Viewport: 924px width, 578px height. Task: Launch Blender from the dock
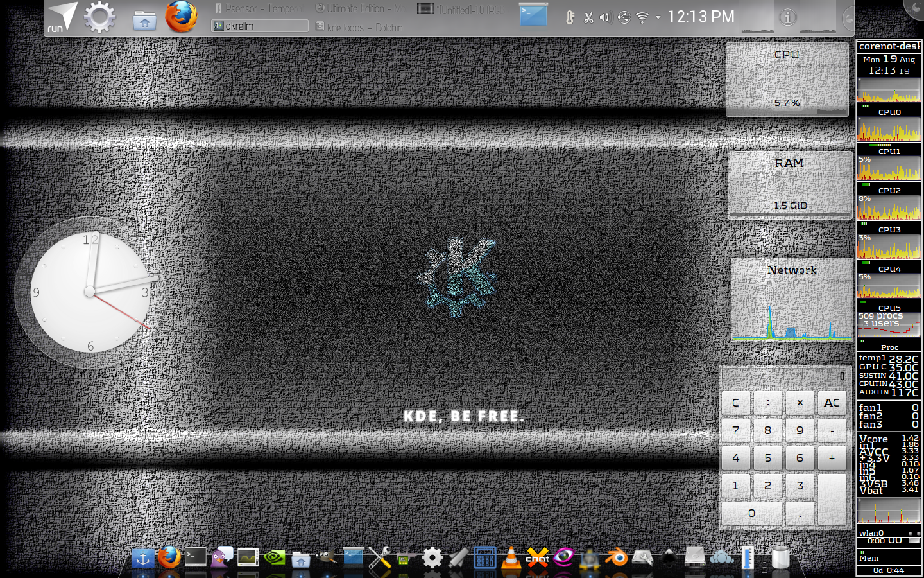(x=616, y=557)
